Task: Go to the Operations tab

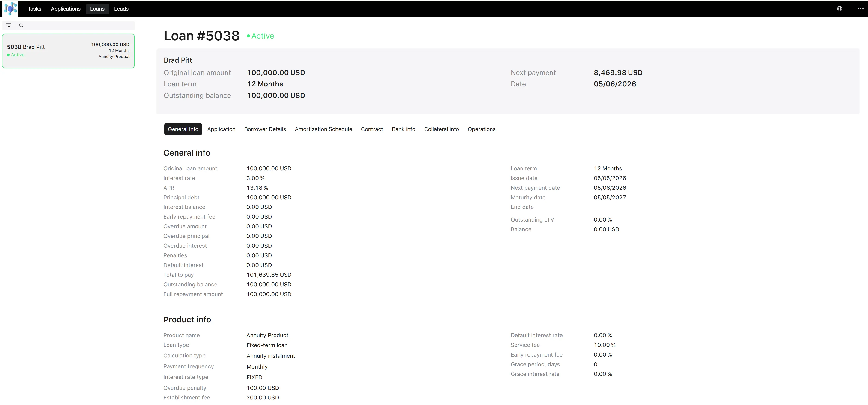Action: 481,129
